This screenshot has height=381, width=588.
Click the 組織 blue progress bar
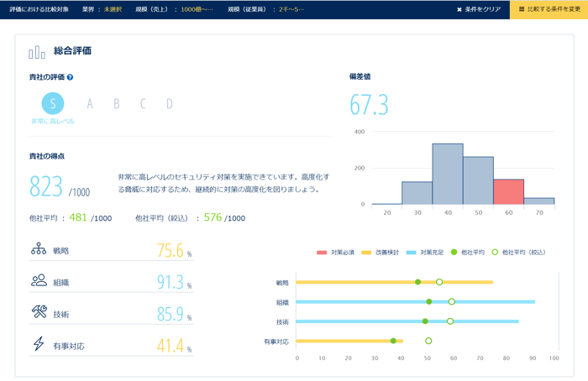pyautogui.click(x=415, y=301)
